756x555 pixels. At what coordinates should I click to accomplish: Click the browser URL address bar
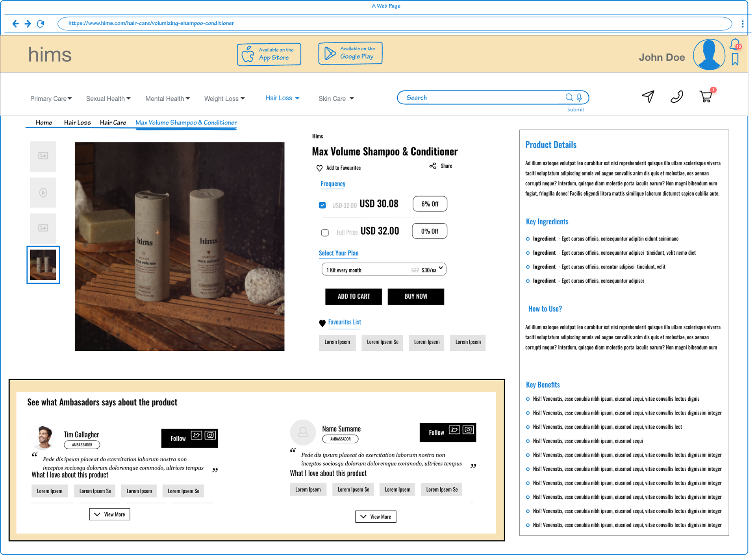[395, 24]
